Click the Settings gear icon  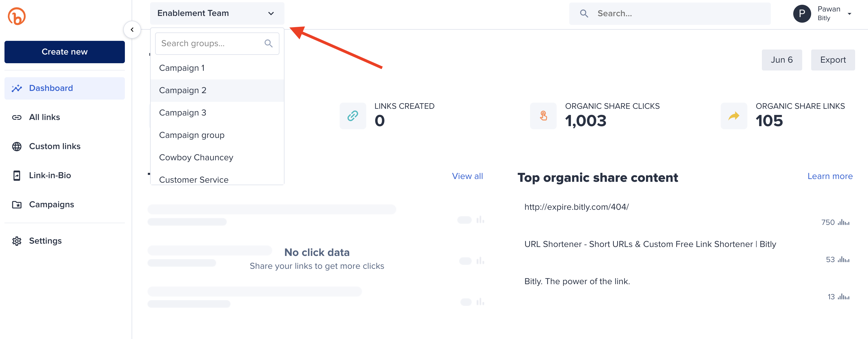click(x=17, y=241)
